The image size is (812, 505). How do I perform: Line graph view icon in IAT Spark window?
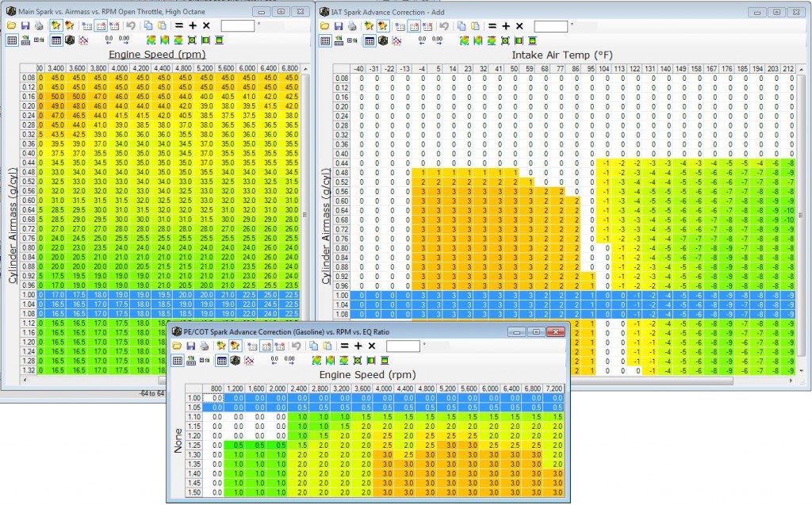click(396, 40)
